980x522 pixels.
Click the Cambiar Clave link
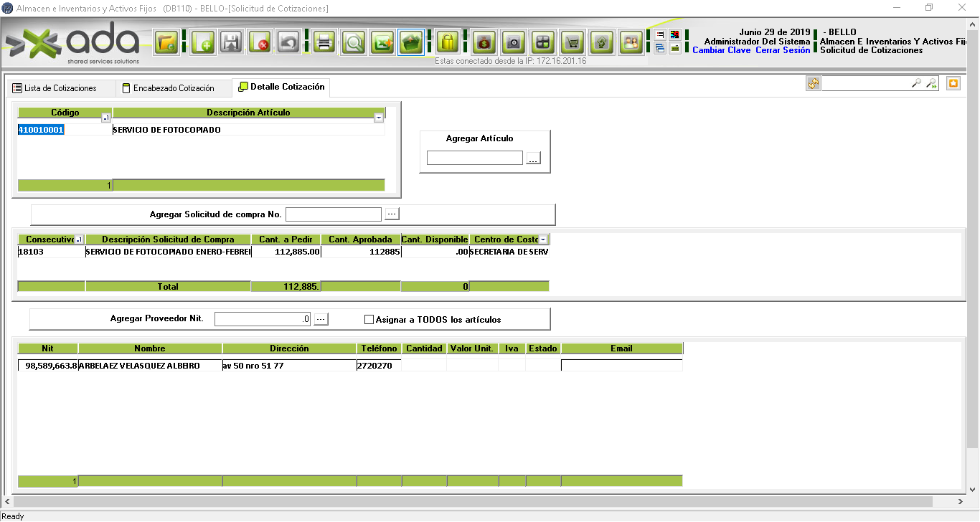(721, 50)
